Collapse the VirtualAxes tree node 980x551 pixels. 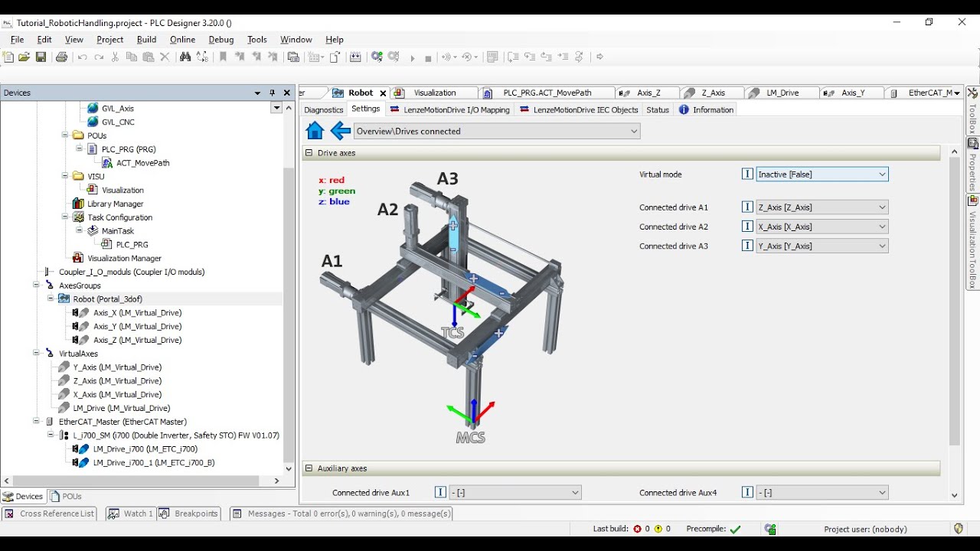pos(36,354)
